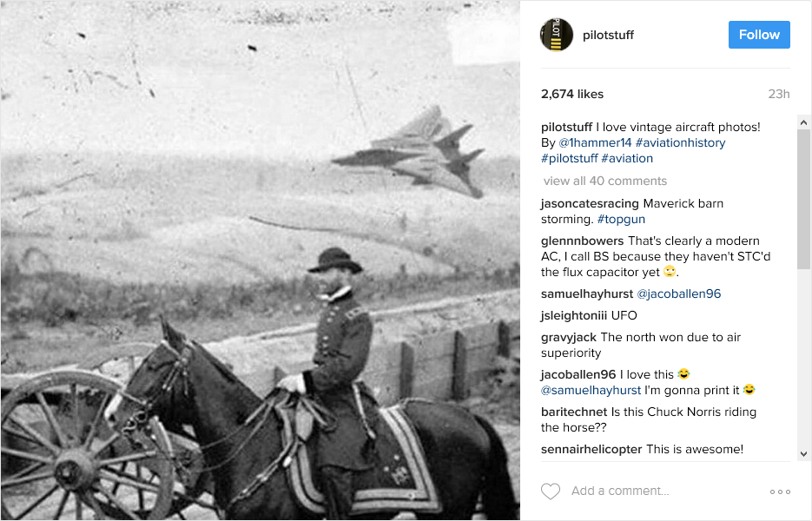Image resolution: width=812 pixels, height=521 pixels.
Task: Open glennnbowers commenter profile
Action: point(582,241)
